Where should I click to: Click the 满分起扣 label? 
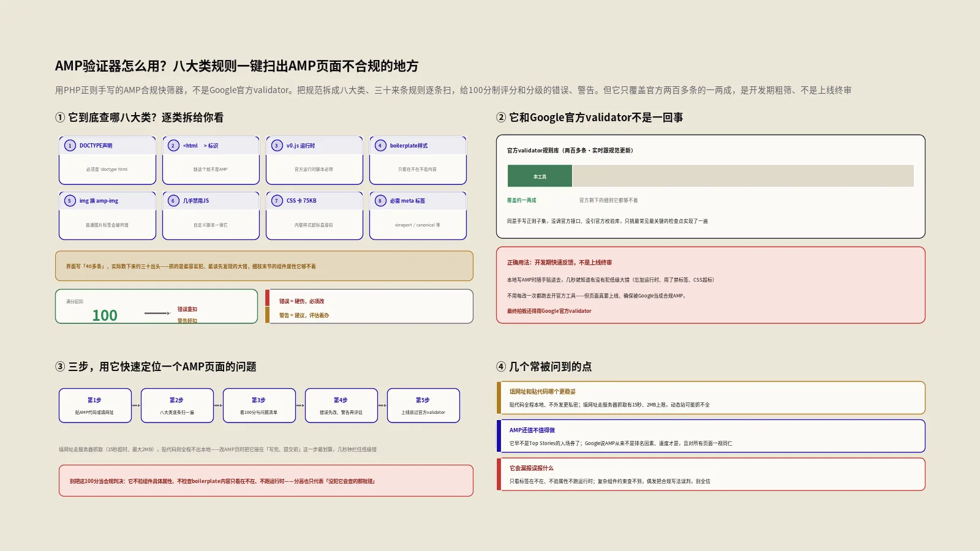[75, 302]
